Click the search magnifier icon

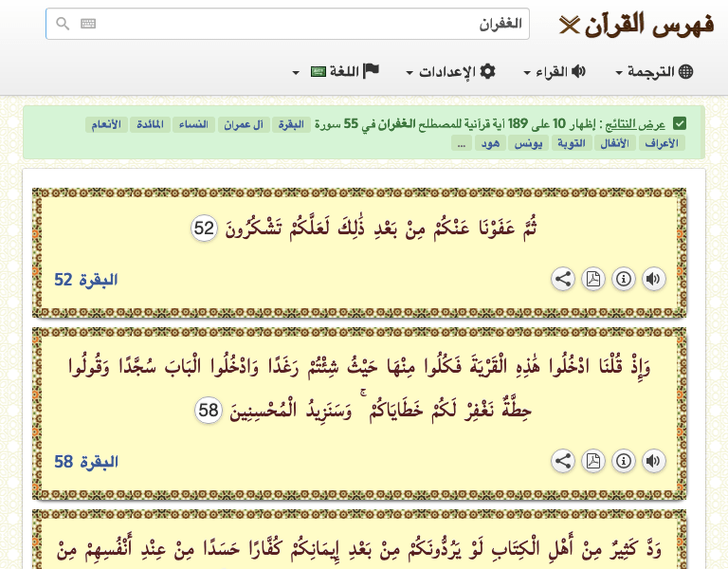click(x=63, y=24)
